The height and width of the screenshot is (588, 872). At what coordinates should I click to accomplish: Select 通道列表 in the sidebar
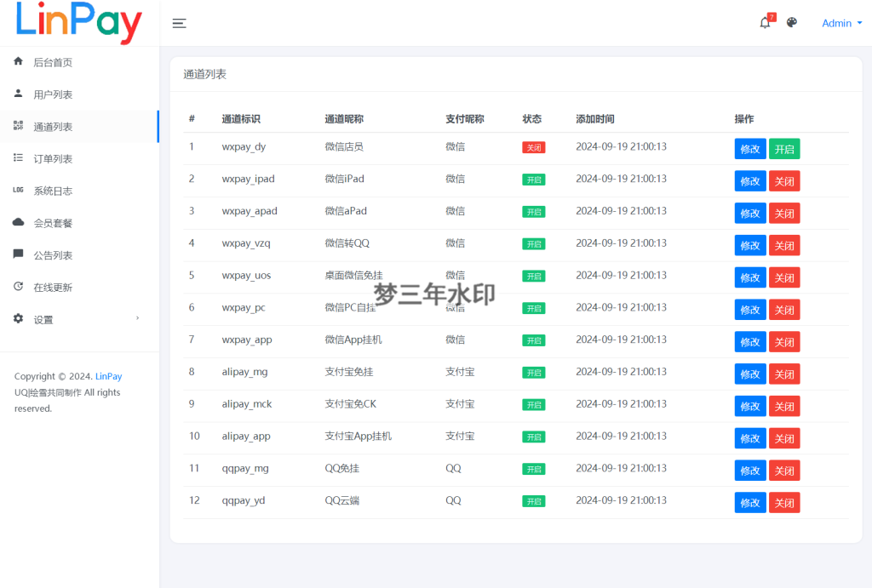(79, 127)
